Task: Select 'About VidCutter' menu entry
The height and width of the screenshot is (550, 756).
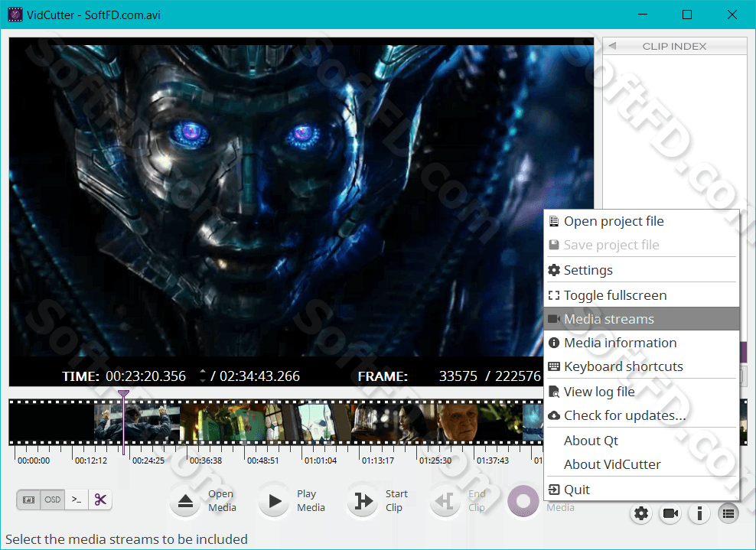Action: pyautogui.click(x=641, y=464)
